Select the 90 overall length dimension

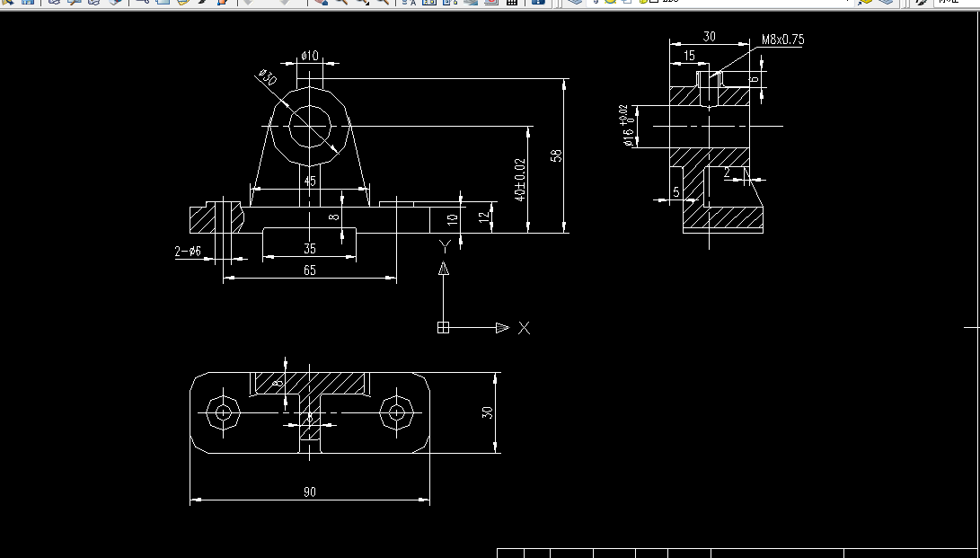pyautogui.click(x=310, y=492)
